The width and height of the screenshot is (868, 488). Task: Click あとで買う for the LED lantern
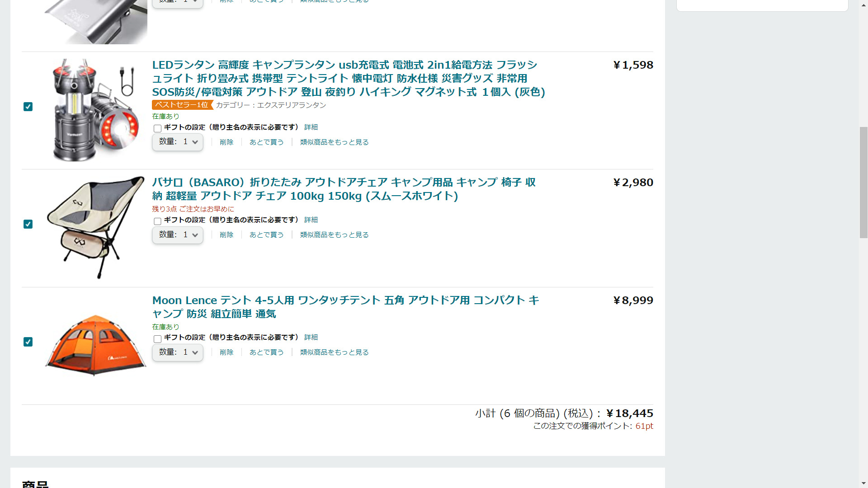[x=266, y=142]
